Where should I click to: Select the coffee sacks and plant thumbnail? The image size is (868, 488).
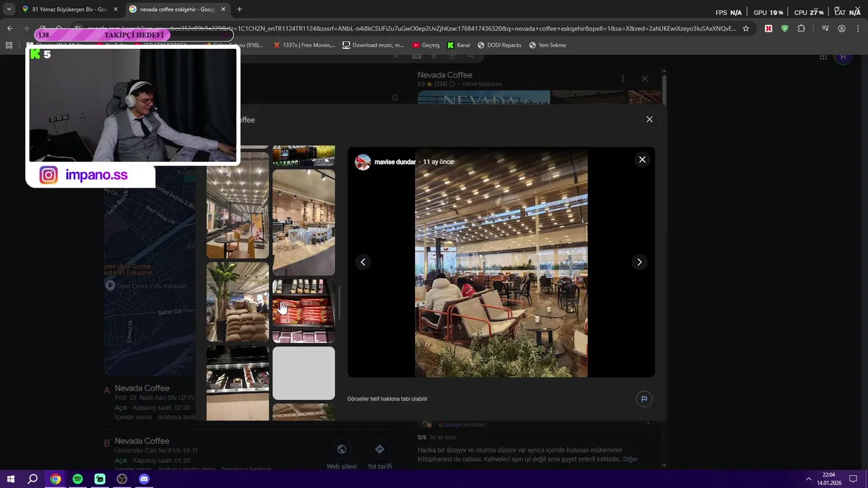point(237,302)
